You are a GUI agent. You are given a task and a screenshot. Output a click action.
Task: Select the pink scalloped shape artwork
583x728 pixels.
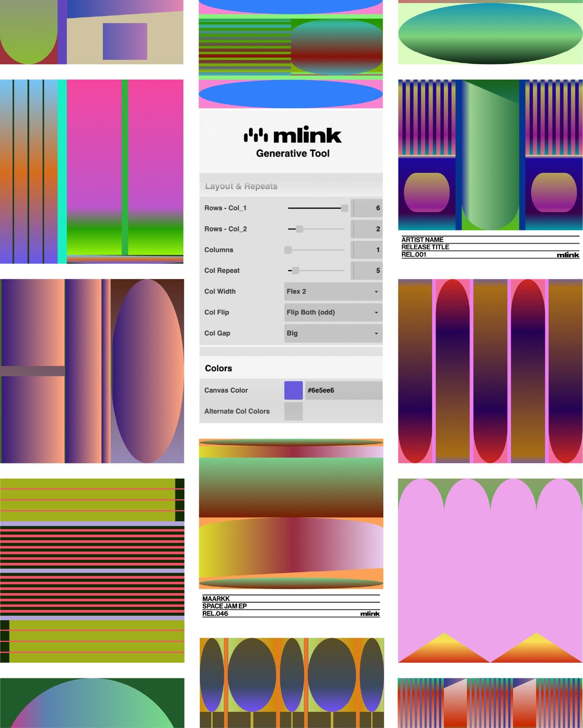tap(490, 571)
